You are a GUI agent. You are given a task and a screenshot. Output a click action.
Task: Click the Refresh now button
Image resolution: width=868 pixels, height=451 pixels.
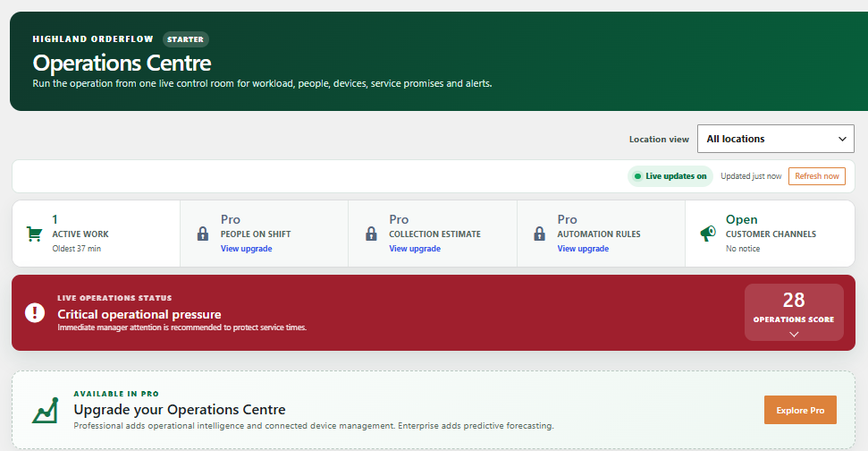[817, 176]
